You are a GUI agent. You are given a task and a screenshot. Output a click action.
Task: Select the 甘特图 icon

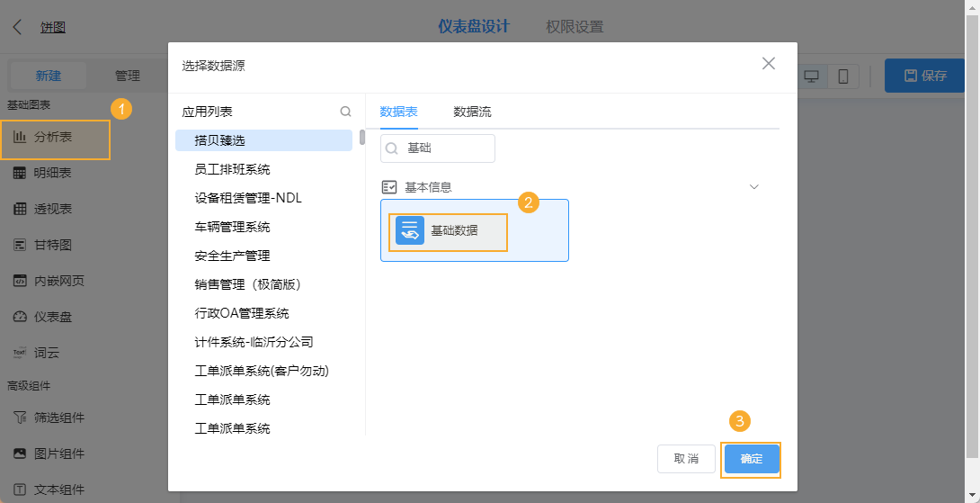click(x=20, y=245)
